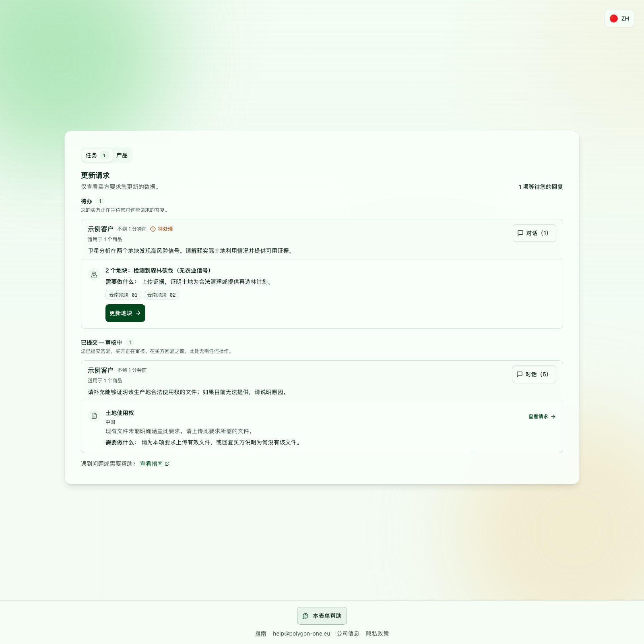The image size is (644, 644).
Task: Open the 查看指南 help link
Action: tap(155, 464)
